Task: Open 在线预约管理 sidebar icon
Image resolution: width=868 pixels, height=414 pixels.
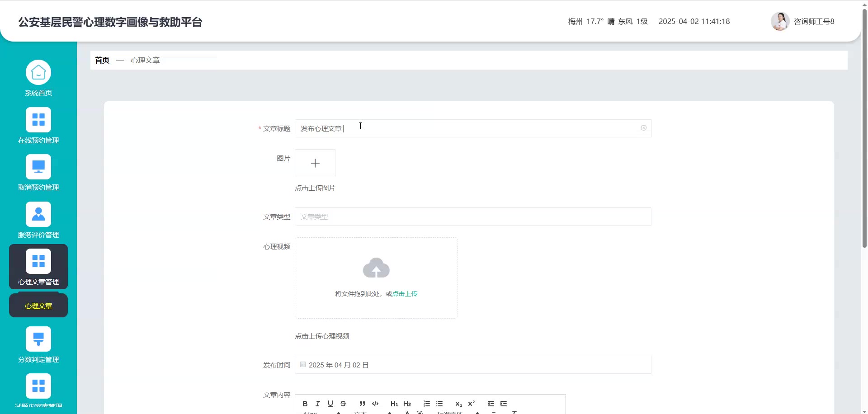Action: pos(38,120)
